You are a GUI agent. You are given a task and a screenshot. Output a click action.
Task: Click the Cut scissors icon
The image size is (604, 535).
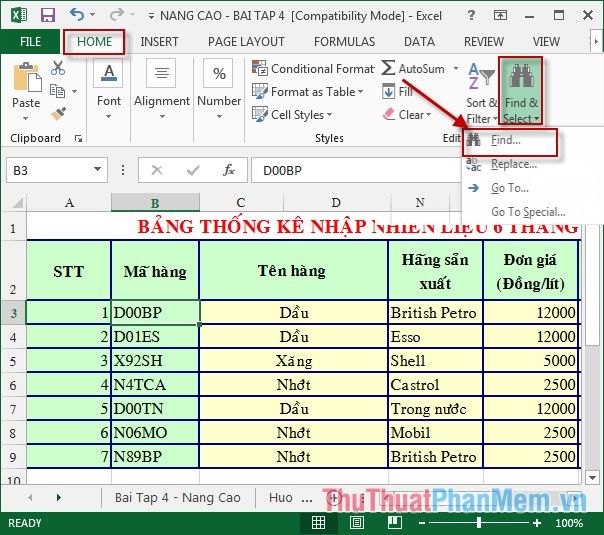58,68
